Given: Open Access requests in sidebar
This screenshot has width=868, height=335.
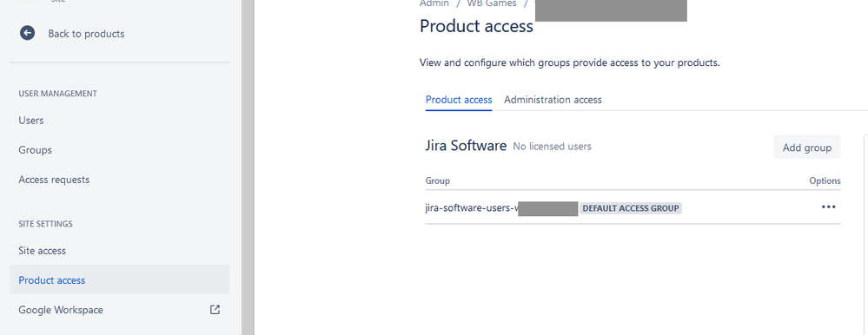Looking at the screenshot, I should click(x=54, y=180).
